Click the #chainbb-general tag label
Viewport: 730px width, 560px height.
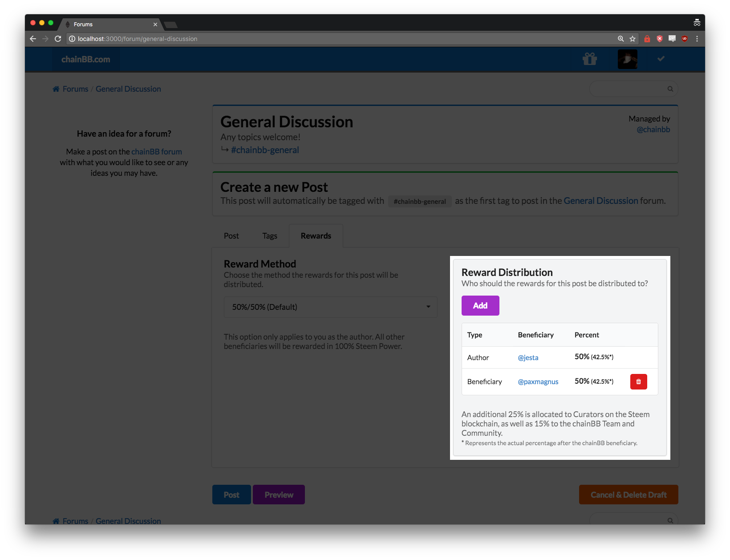[420, 201]
